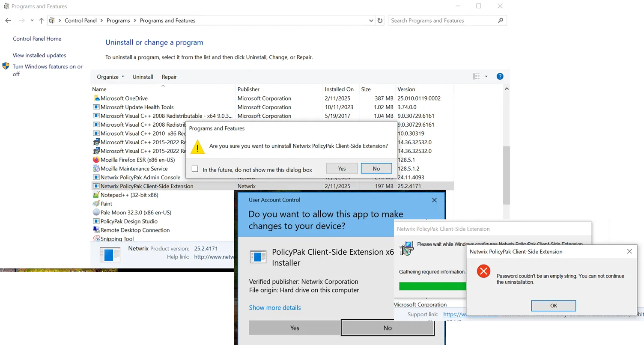Viewport: 644px width, 345px height.
Task: Select the Notepad++ icon in the list
Action: (x=96, y=195)
